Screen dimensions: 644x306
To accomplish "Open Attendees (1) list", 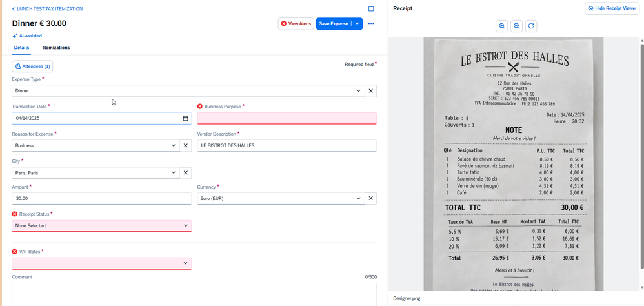I will tap(32, 66).
